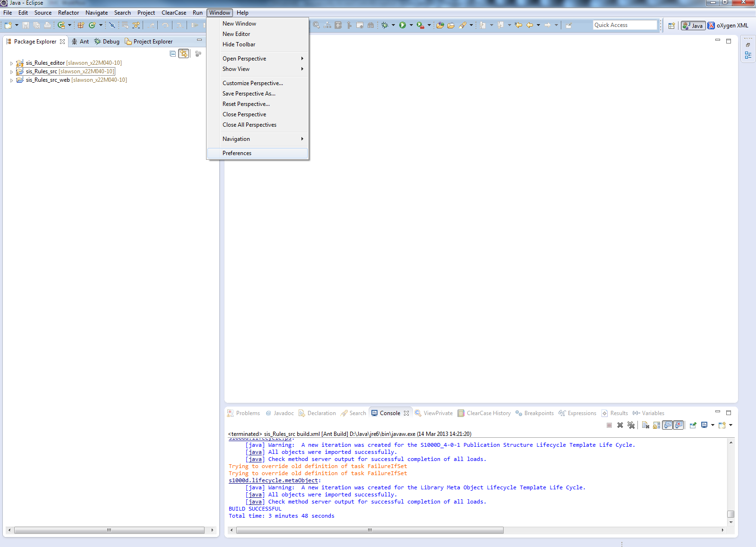Viewport: 756px width, 547px height.
Task: Click the Open Console icon
Action: tap(722, 425)
